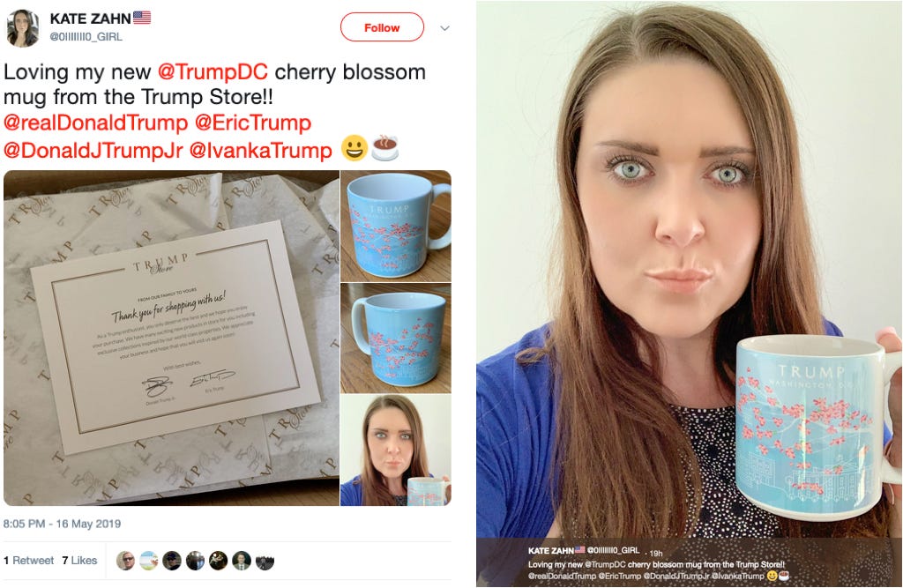Click the last liker's avatar icon
903x588 pixels.
tap(265, 561)
